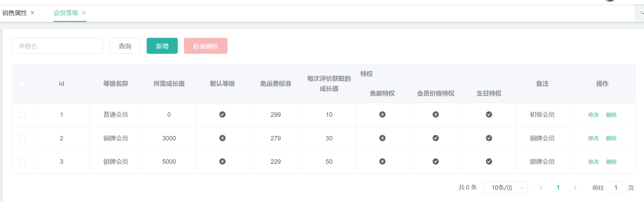Screen dimensions: 644x201
Task: Click 删除 link for 铜牌会员 row
Action: (611, 138)
